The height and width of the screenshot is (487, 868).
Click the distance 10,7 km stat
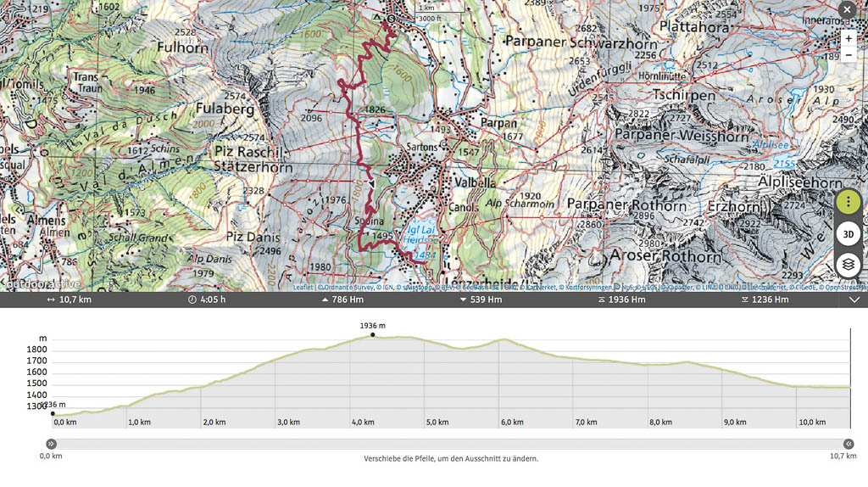(x=70, y=299)
